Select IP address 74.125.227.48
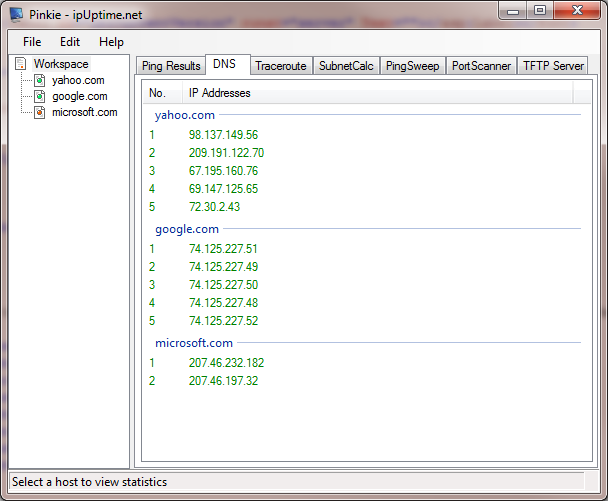Viewport: 608px width, 501px height. pyautogui.click(x=223, y=303)
